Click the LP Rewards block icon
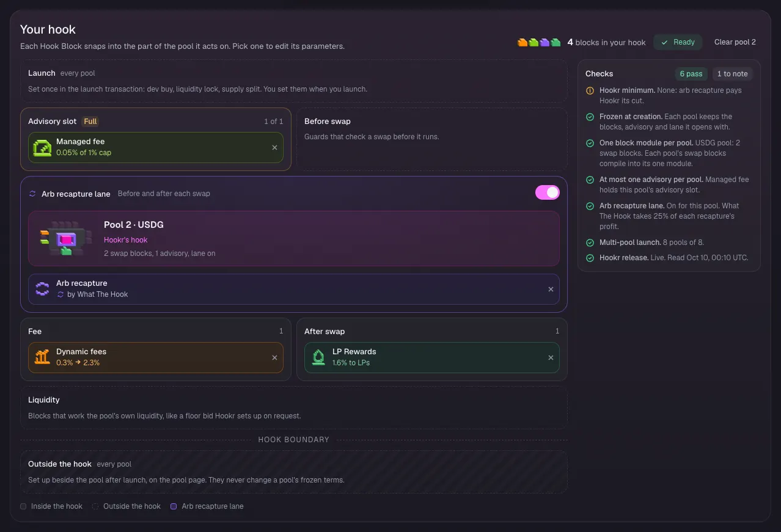781x532 pixels. 318,357
